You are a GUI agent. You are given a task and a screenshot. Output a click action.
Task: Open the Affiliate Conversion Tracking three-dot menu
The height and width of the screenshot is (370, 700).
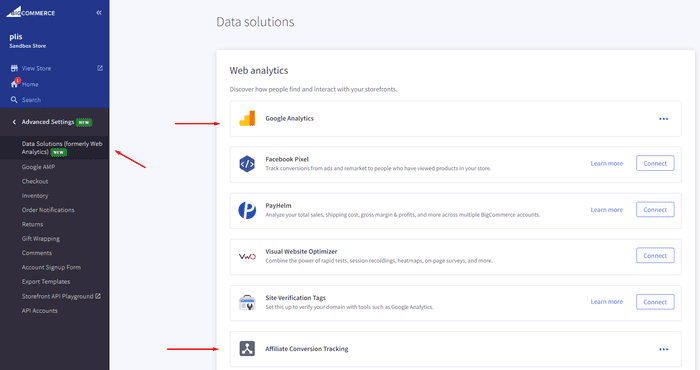pos(664,349)
